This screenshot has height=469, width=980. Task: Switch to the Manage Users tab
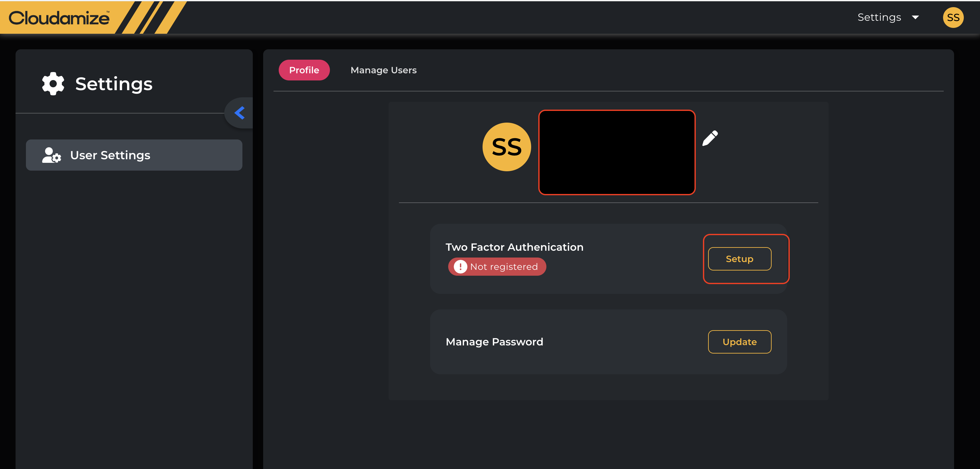[x=383, y=70]
